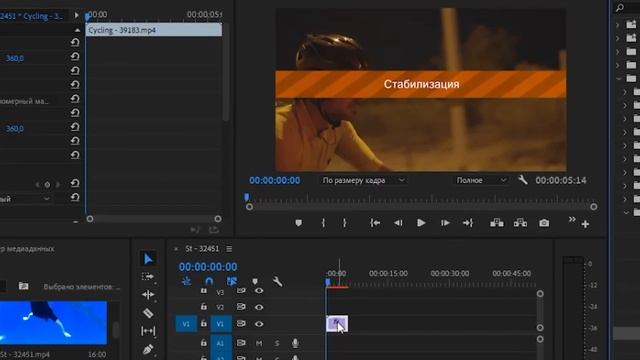The width and height of the screenshot is (640, 360).
Task: Lock track V3
Action: pos(204,291)
